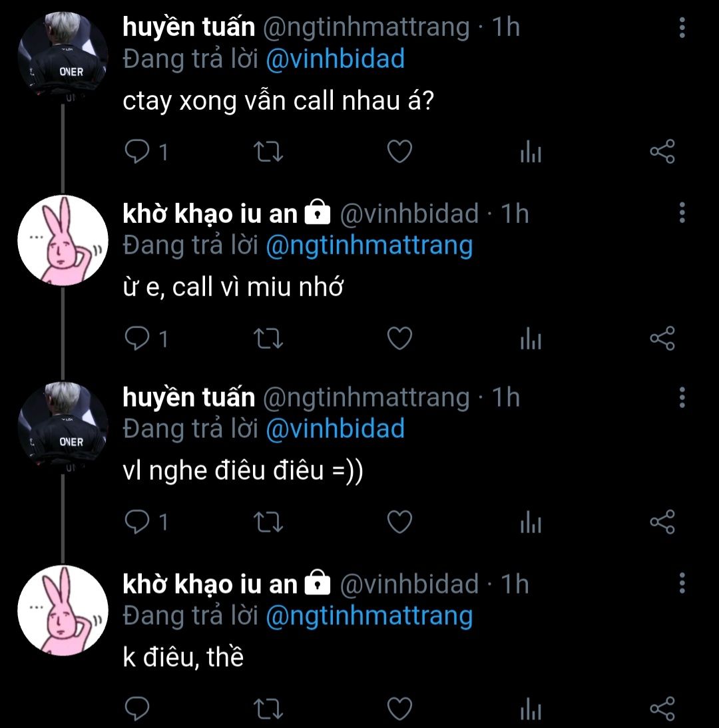Retweet the "ctay xong vẫn call nhau á?" tweet
The image size is (719, 728).
pyautogui.click(x=270, y=152)
